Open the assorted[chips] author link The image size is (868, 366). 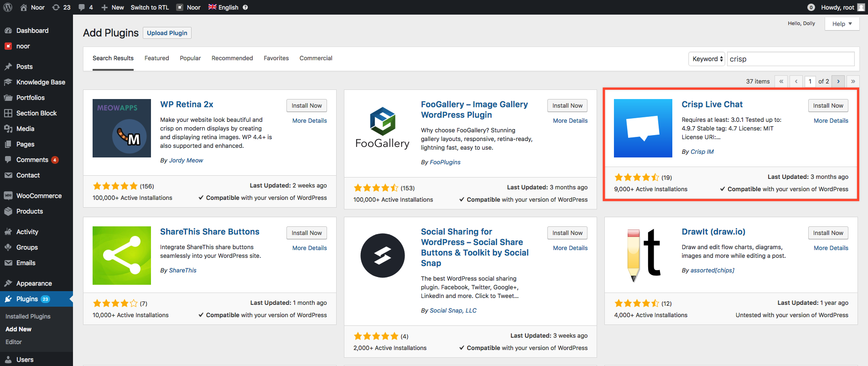pyautogui.click(x=712, y=270)
